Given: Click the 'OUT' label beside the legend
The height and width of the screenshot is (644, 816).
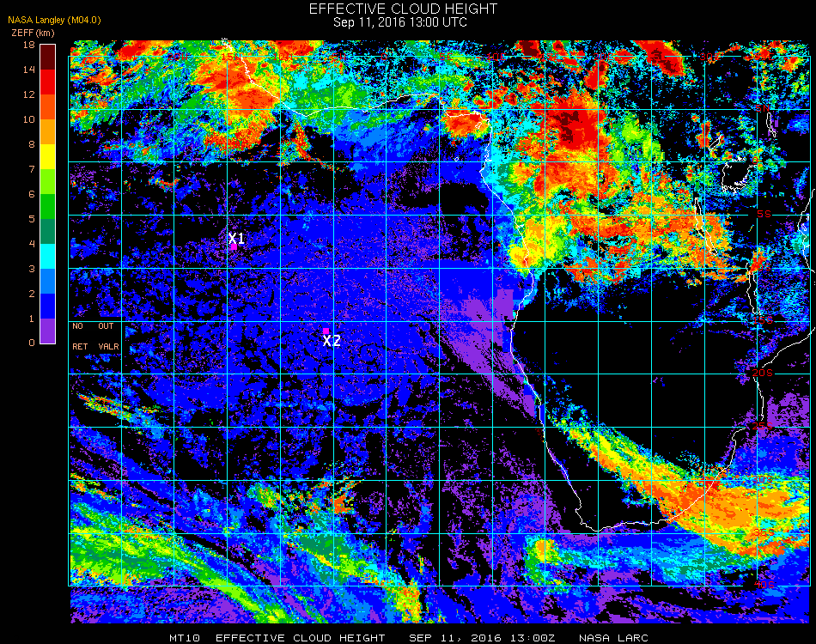Looking at the screenshot, I should (106, 326).
